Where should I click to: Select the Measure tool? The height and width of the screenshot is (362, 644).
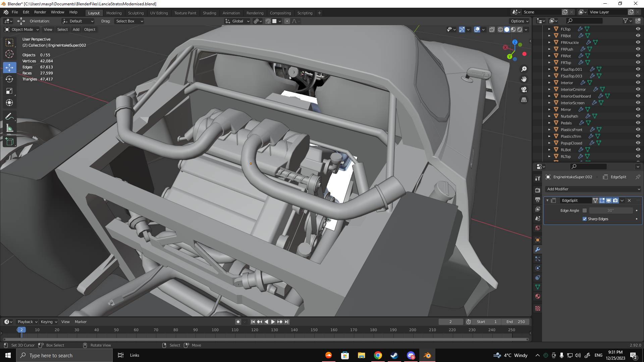point(9,128)
